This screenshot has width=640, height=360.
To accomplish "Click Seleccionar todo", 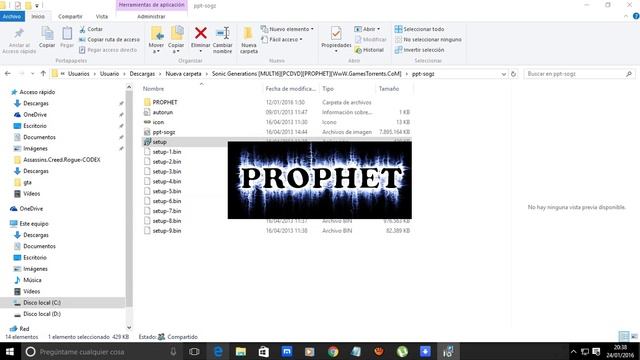I will pos(420,29).
